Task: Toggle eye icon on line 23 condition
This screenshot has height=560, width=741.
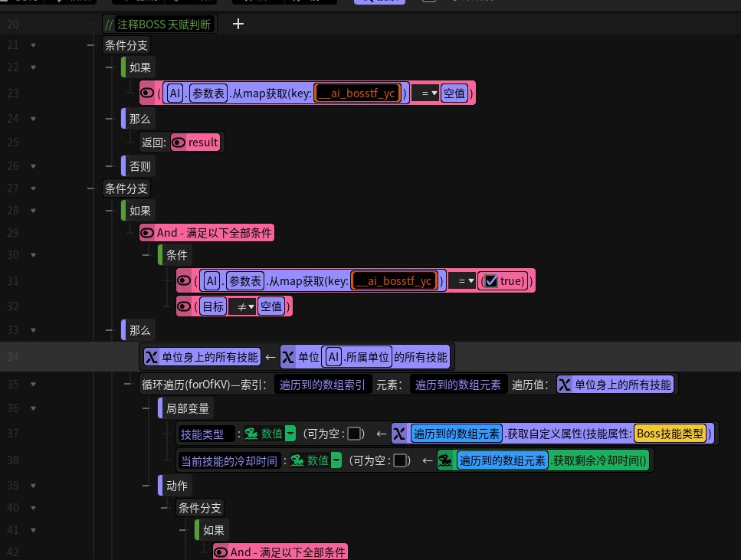Action: [x=147, y=93]
